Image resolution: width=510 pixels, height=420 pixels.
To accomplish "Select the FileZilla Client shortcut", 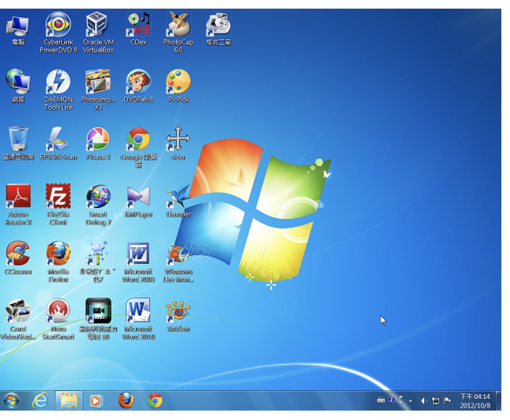I will [58, 205].
